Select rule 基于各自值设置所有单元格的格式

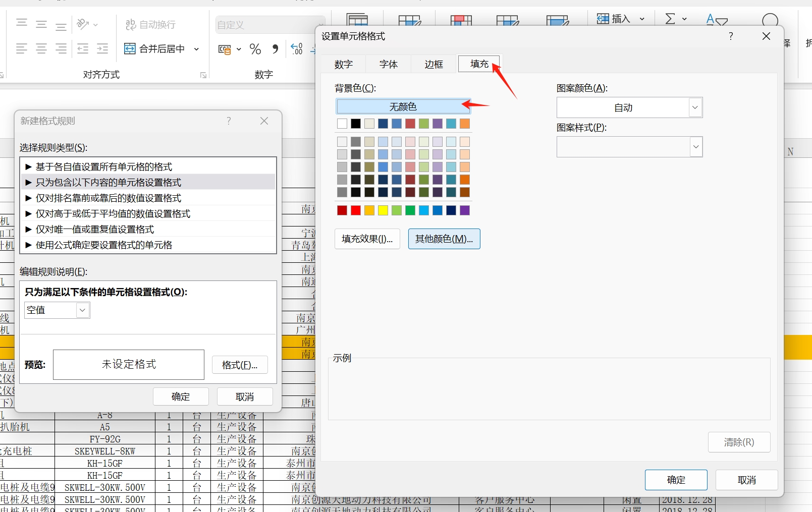click(148, 166)
